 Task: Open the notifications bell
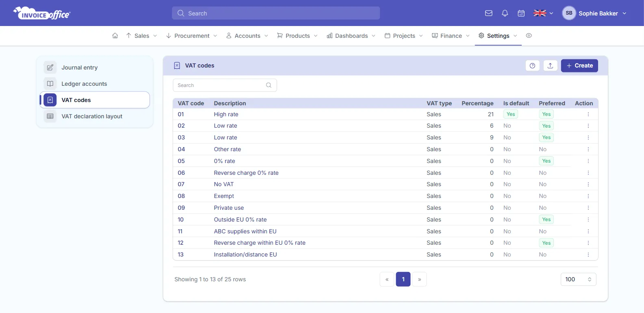tap(505, 13)
